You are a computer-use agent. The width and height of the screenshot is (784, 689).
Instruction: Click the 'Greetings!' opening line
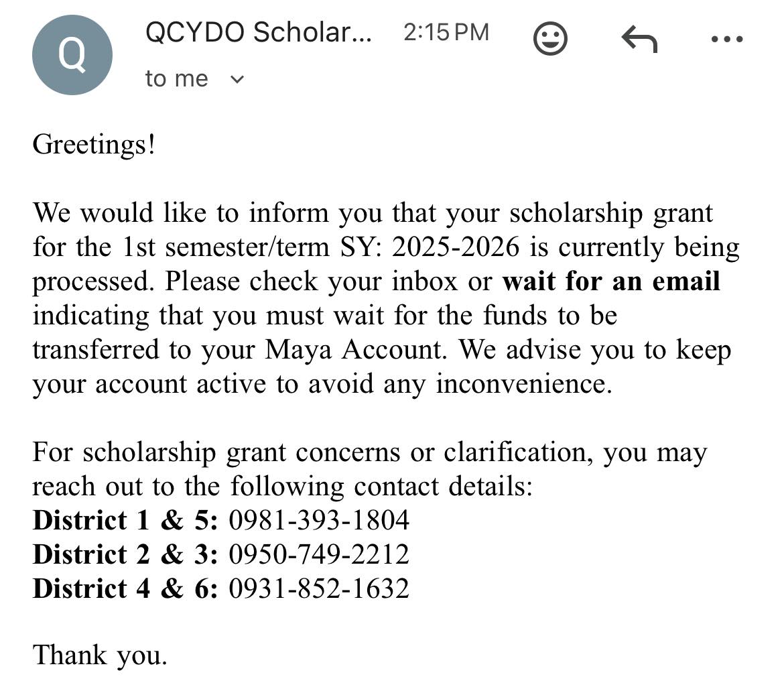(x=94, y=145)
